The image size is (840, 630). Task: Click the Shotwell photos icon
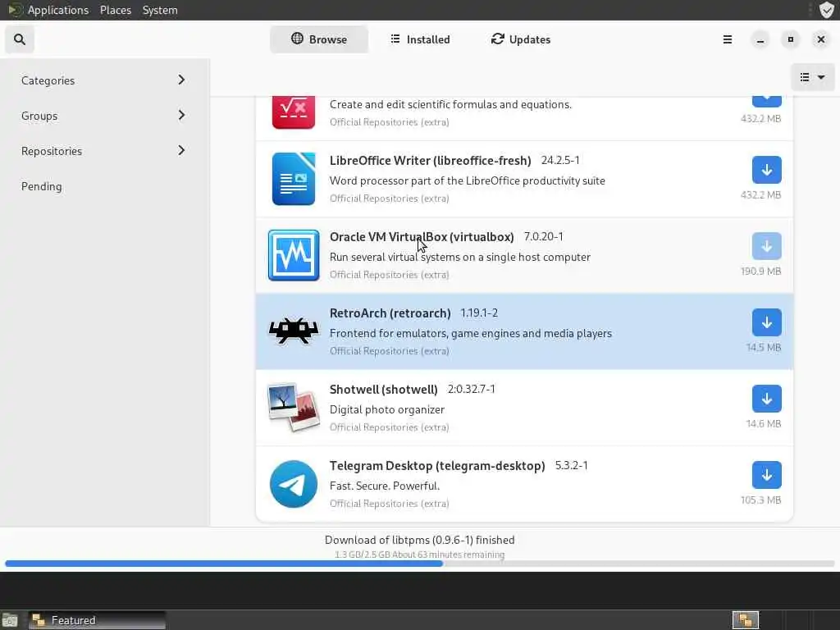coord(294,408)
